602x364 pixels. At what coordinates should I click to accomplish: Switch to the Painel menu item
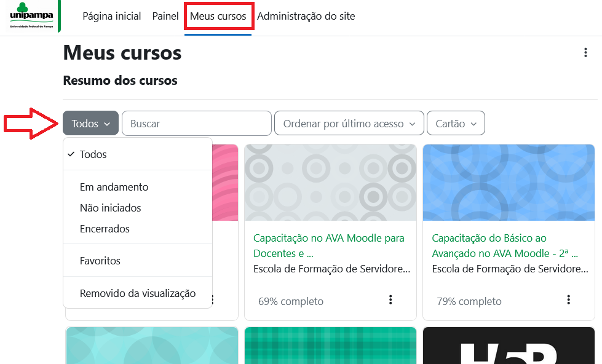click(x=165, y=16)
